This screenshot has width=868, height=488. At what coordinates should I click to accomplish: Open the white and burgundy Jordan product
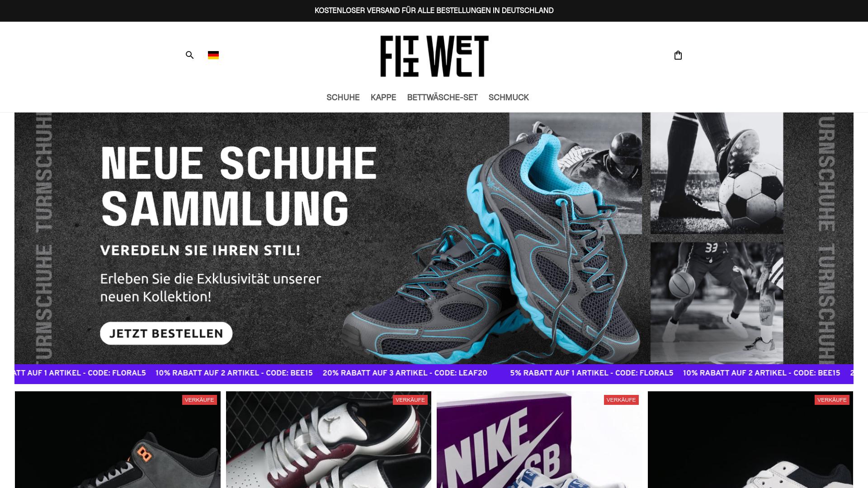point(329,440)
